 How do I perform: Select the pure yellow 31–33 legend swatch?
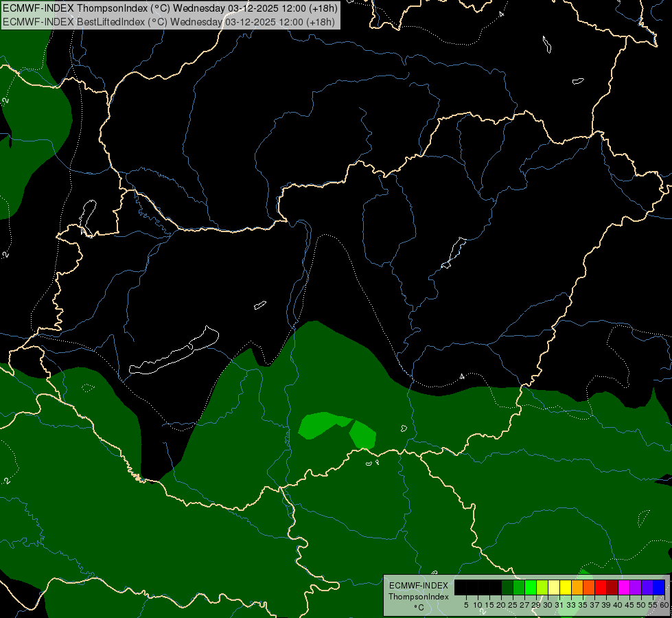566,587
